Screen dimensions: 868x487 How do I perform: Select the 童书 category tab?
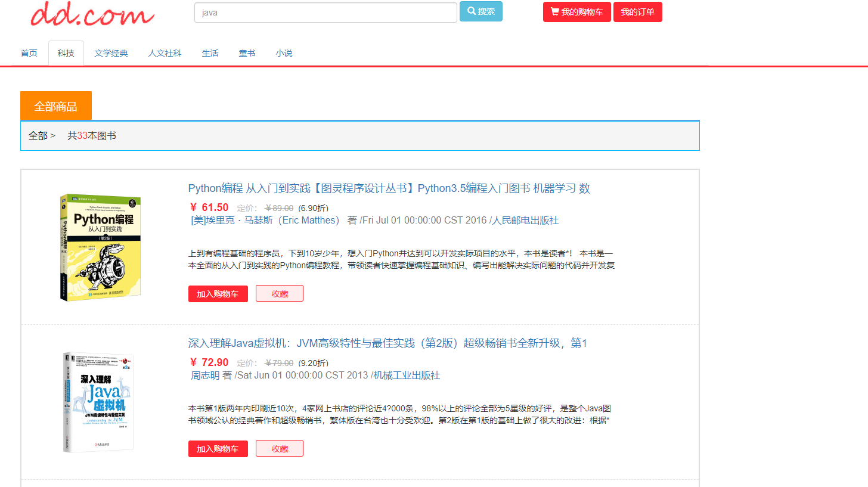point(247,53)
